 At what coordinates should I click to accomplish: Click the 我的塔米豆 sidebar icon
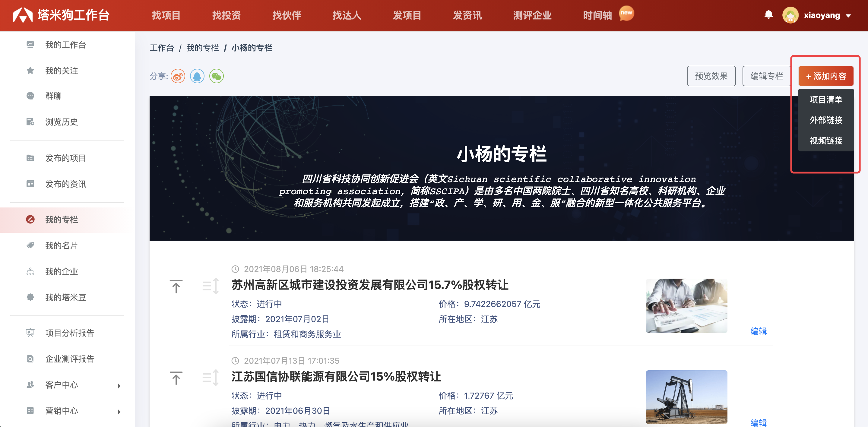click(30, 297)
